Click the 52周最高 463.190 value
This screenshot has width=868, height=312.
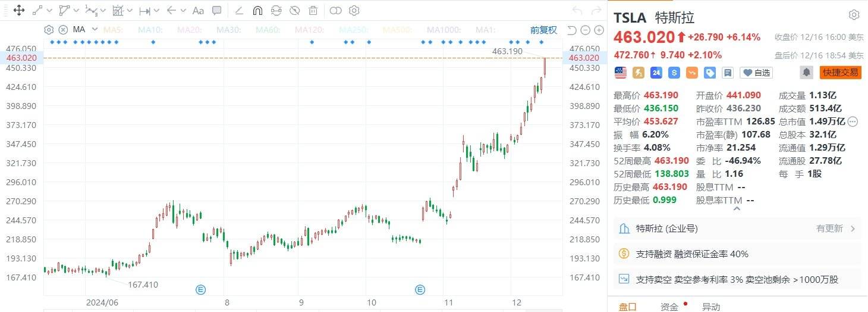click(671, 161)
